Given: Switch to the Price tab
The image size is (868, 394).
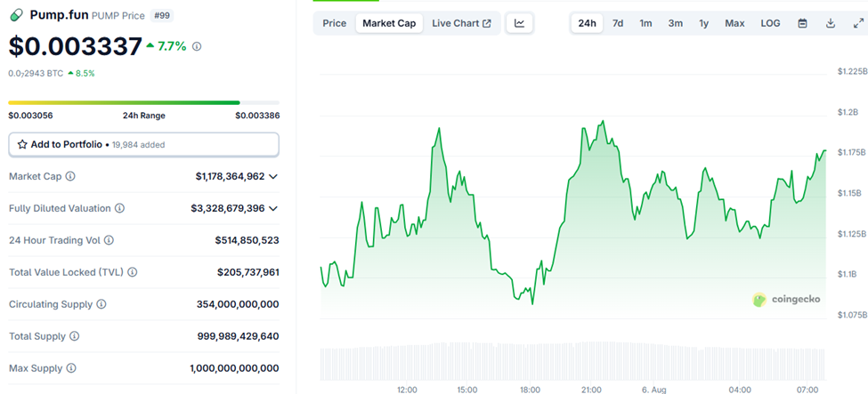Looking at the screenshot, I should pyautogui.click(x=335, y=23).
